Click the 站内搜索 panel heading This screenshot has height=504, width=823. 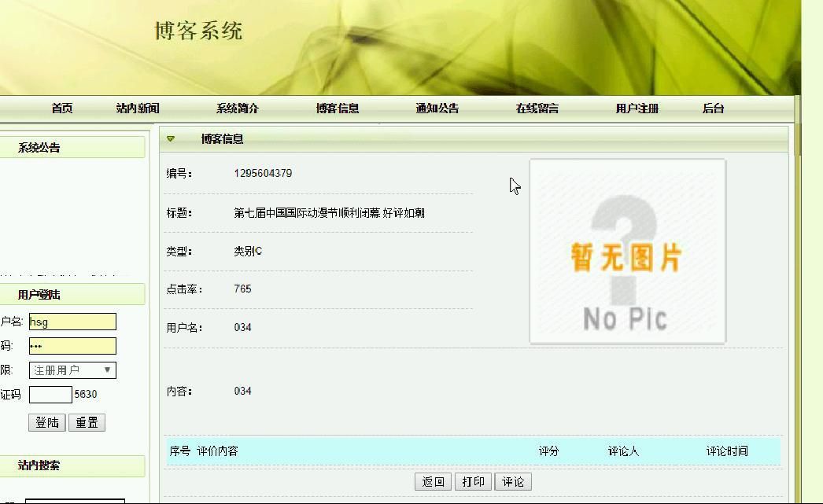coord(39,465)
